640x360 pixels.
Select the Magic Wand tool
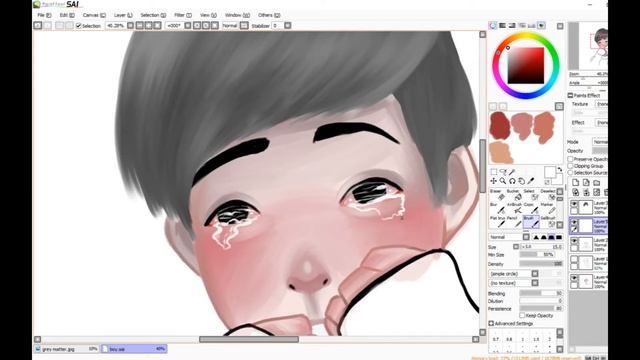pos(513,172)
